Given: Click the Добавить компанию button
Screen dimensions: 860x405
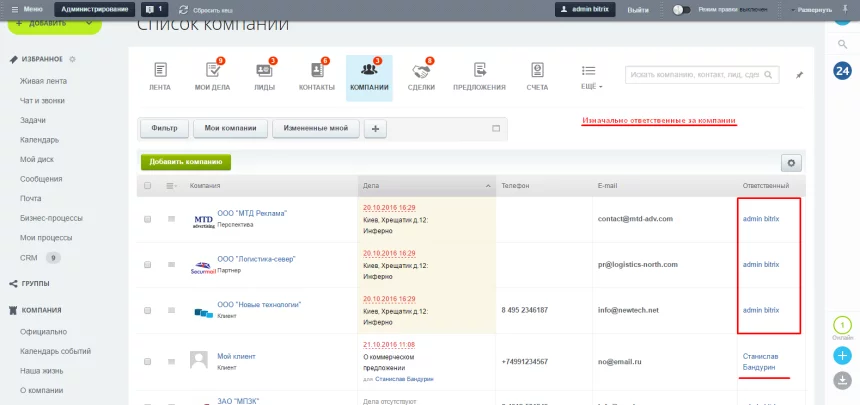Looking at the screenshot, I should (x=186, y=161).
